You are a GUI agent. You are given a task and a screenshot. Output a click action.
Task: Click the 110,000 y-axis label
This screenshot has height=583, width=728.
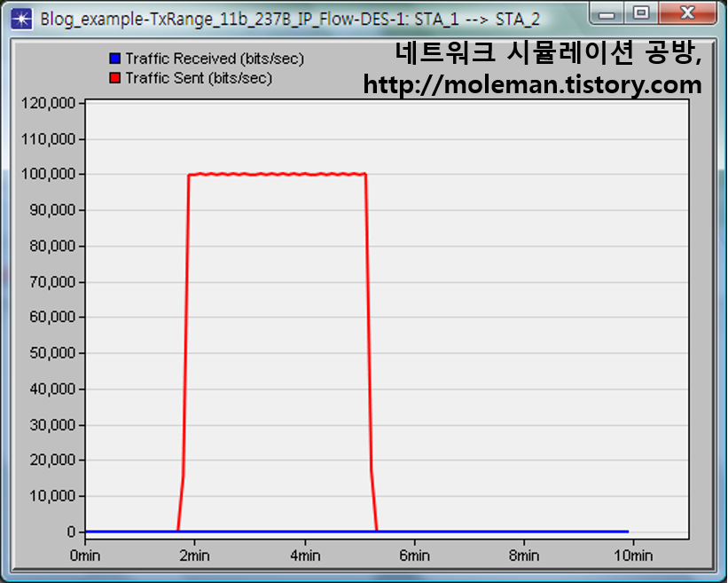[48, 139]
